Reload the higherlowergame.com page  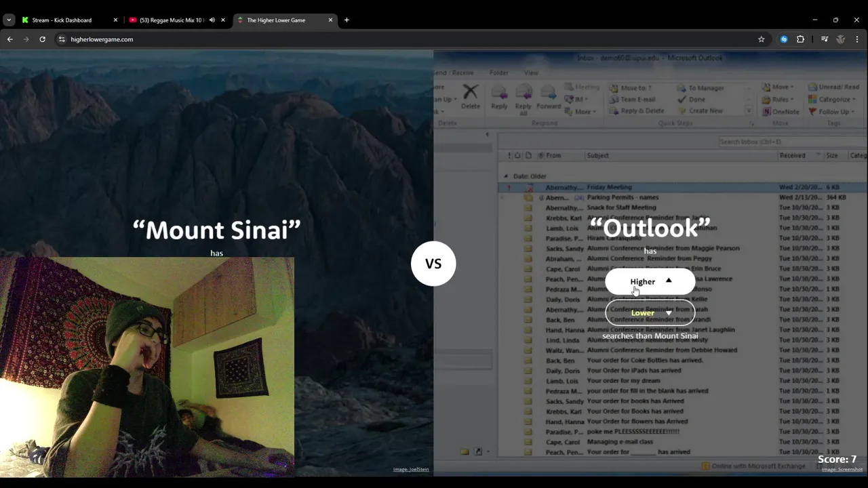pyautogui.click(x=42, y=39)
